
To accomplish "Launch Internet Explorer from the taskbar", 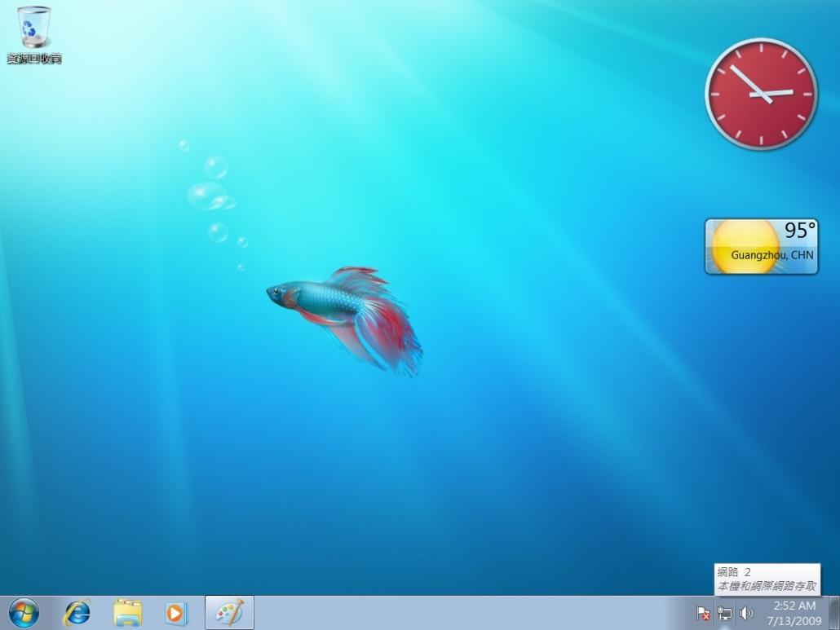I will coord(77,612).
